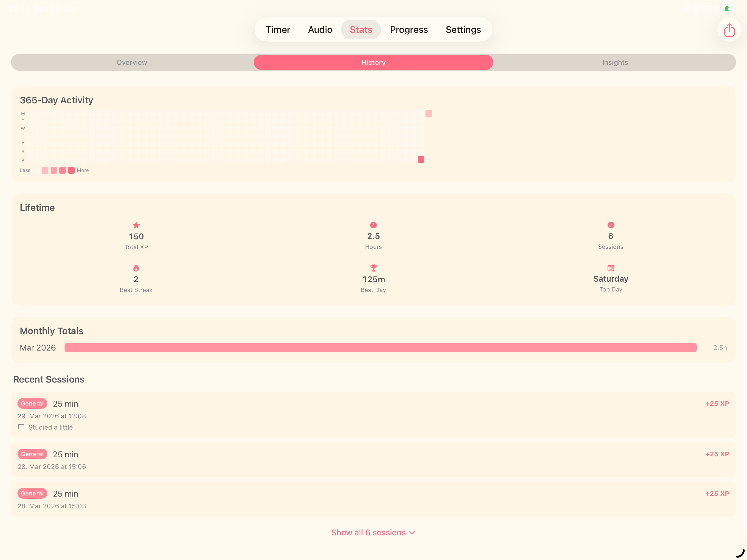Click General tag on 15:03 session
The height and width of the screenshot is (560, 747).
pos(33,494)
